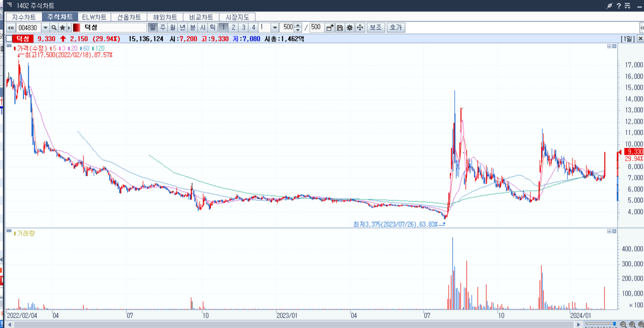Click the crosshair move icon
This screenshot has height=328, width=644.
coord(360,27)
